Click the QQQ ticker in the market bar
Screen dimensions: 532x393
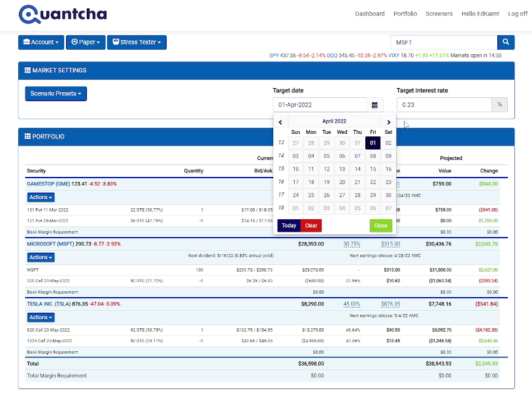click(332, 55)
